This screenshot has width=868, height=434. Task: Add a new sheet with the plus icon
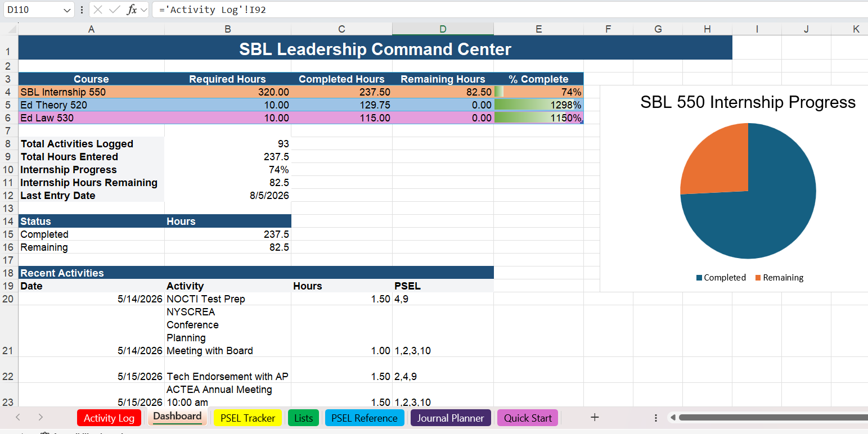click(595, 417)
